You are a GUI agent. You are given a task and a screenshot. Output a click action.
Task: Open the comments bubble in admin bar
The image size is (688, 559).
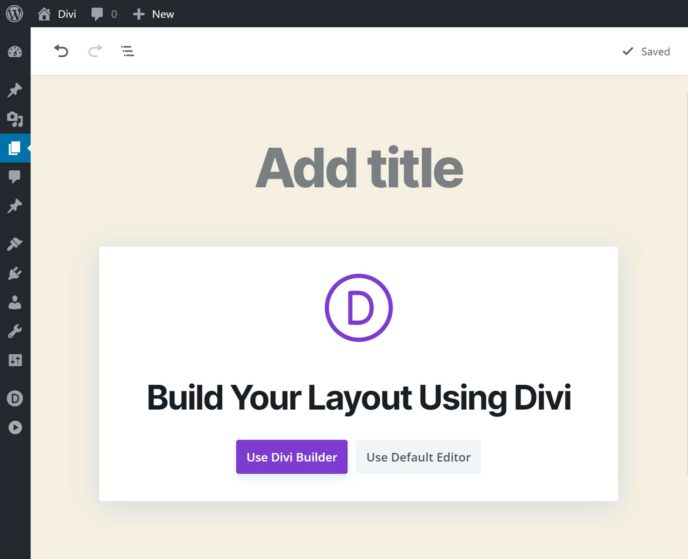pos(104,14)
